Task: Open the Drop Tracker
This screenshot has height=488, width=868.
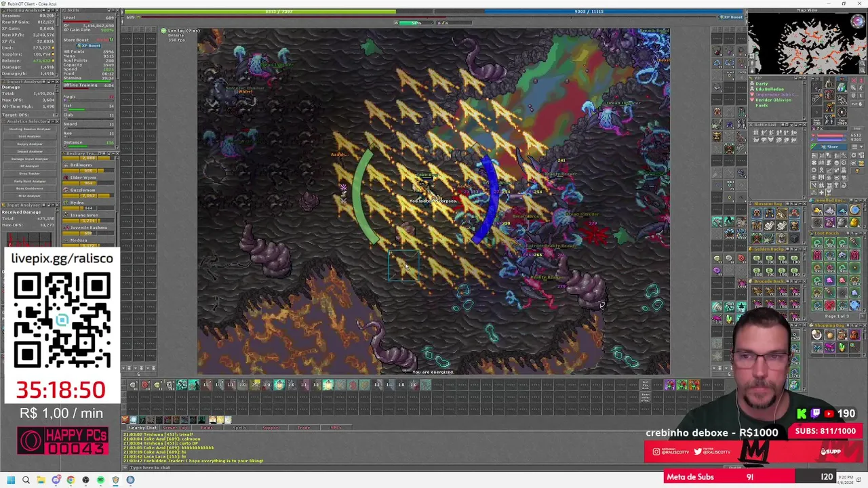Action: (29, 174)
